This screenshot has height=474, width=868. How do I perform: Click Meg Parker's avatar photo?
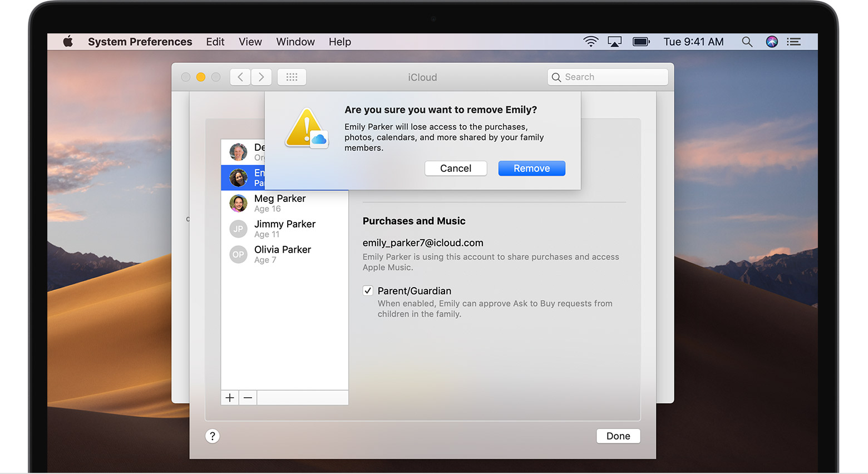(x=238, y=203)
